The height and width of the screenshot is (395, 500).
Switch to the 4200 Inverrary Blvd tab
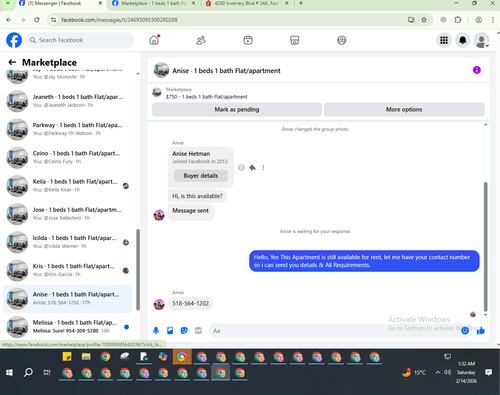click(246, 3)
